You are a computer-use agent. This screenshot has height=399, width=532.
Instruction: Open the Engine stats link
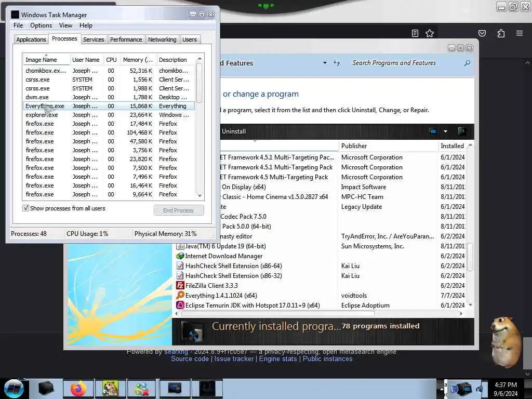[x=278, y=358]
